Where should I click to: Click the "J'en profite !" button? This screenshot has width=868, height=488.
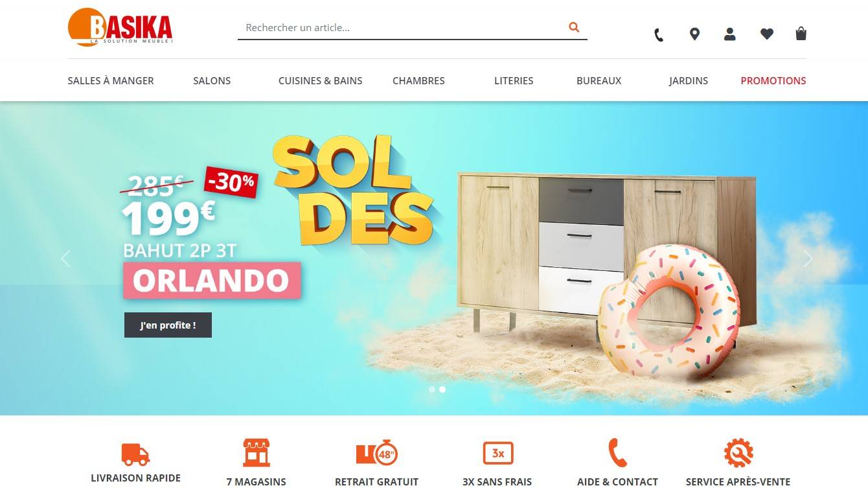(168, 325)
